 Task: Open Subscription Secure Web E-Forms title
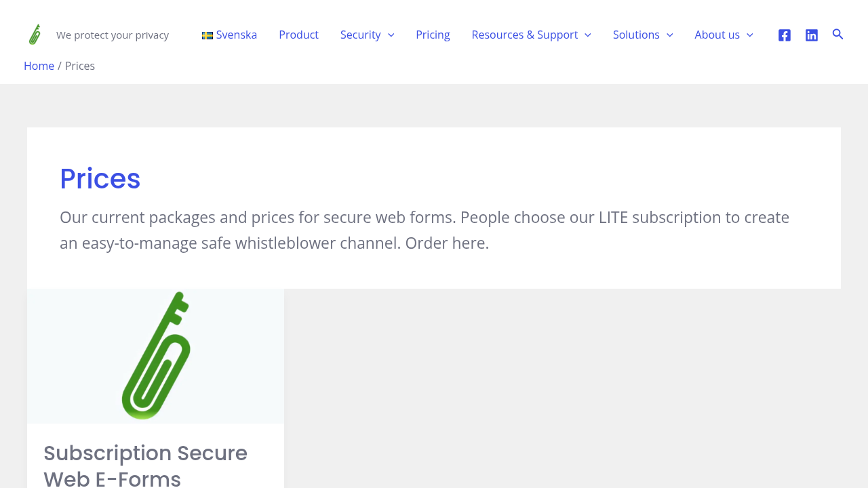pos(145,465)
